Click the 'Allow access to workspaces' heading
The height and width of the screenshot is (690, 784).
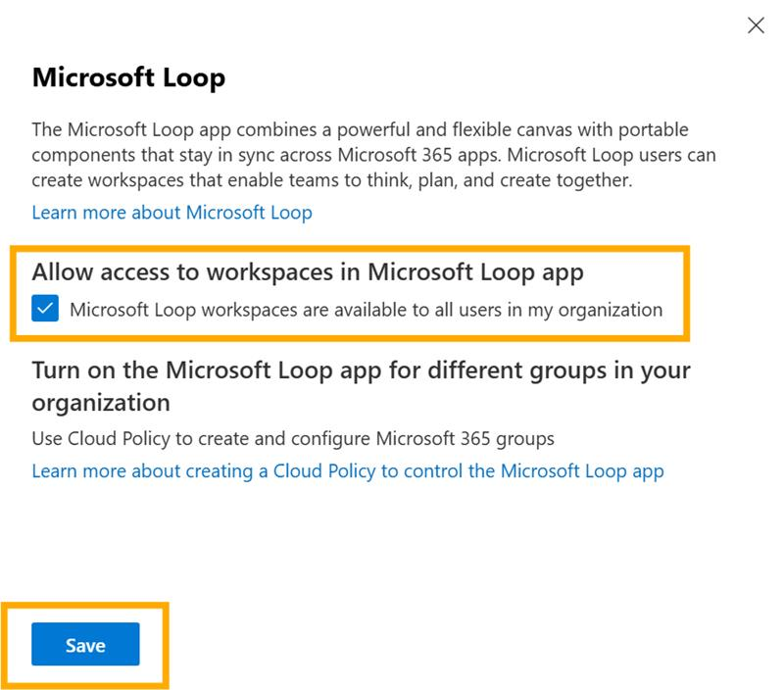[x=314, y=272]
